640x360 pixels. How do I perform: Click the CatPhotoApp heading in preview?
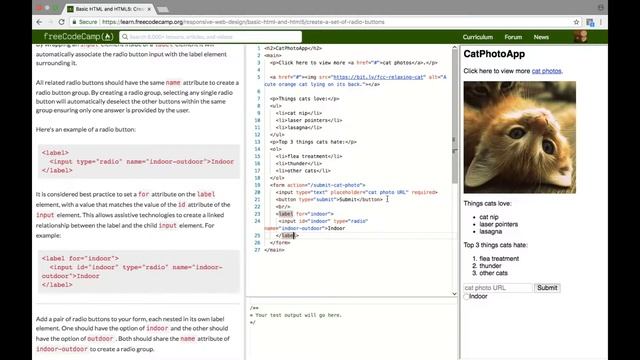(x=494, y=54)
